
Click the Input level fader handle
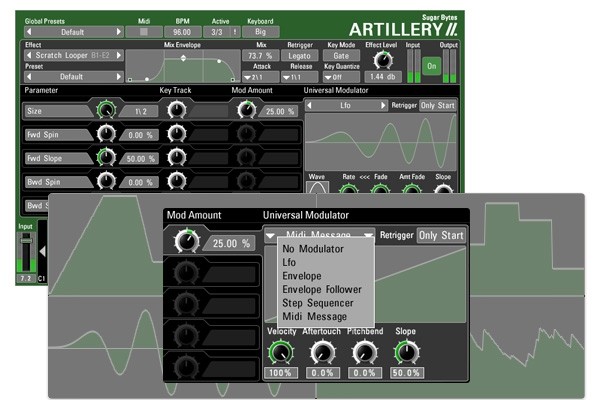[26, 240]
